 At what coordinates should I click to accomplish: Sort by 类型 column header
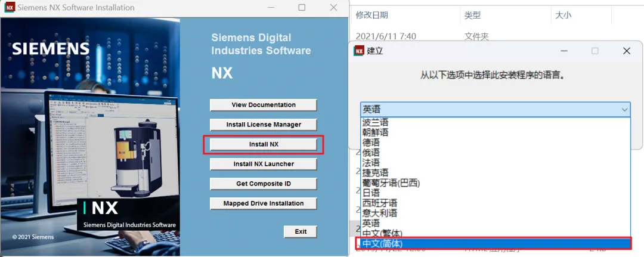pos(472,15)
